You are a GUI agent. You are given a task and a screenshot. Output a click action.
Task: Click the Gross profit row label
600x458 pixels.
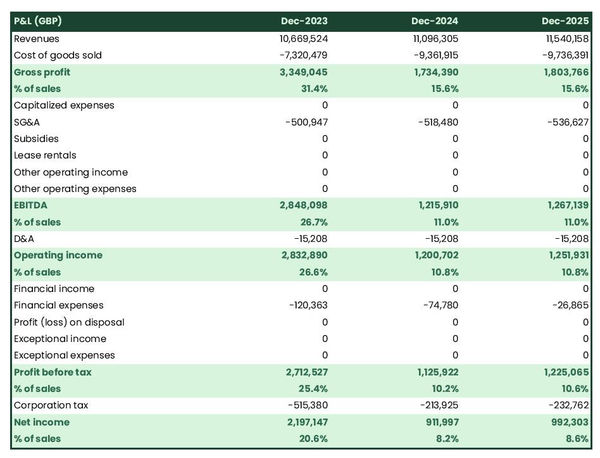pyautogui.click(x=43, y=72)
